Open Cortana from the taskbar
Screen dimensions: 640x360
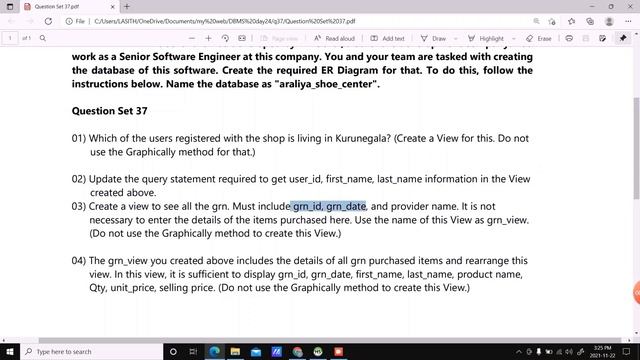coord(173,351)
